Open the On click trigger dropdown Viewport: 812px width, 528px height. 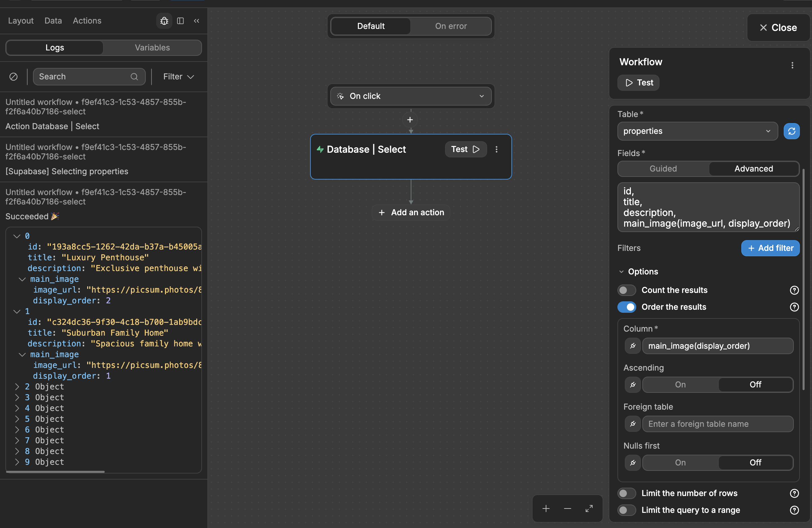(x=410, y=96)
